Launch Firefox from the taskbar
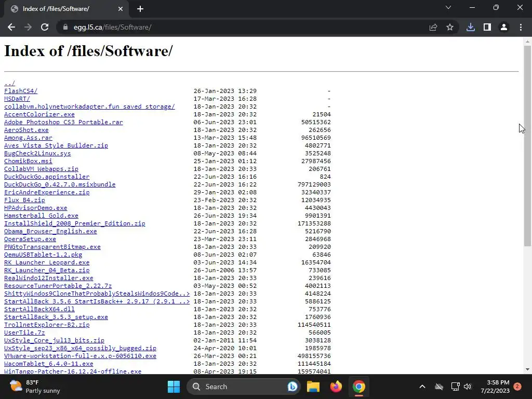The image size is (532, 399). (x=336, y=387)
